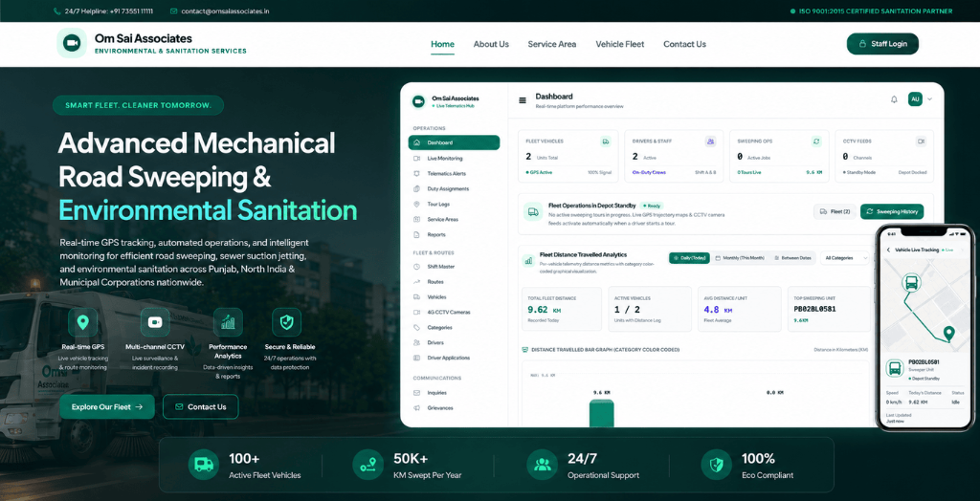This screenshot has width=980, height=501.
Task: Open Contact Us in the top navigation
Action: (x=684, y=44)
